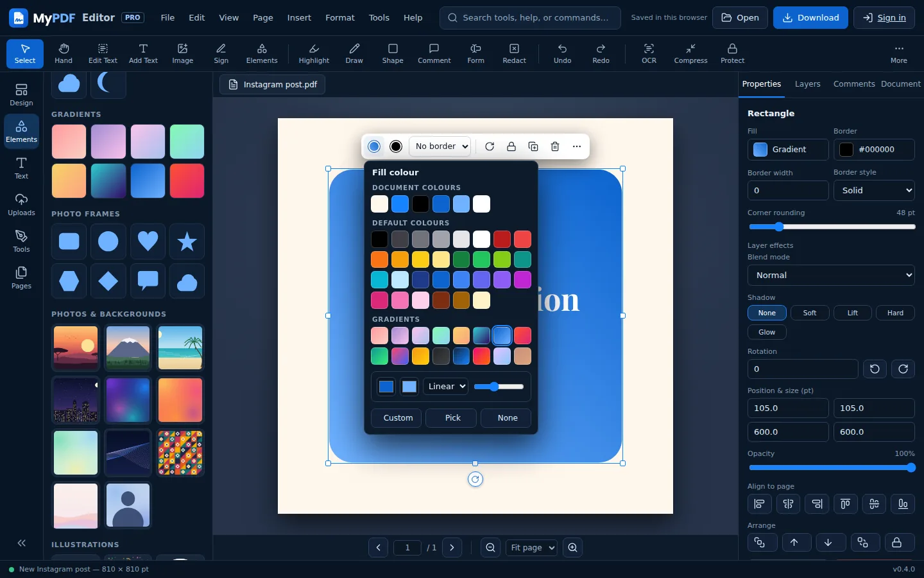Image resolution: width=924 pixels, height=578 pixels.
Task: Insert the sunset photo background thumbnail
Action: tap(76, 347)
